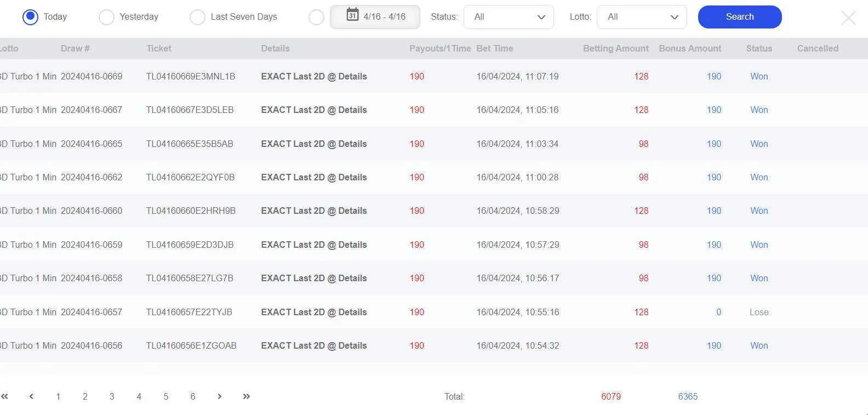868x415 pixels.
Task: Open Details link for draw 20240416-0660
Action: click(313, 211)
